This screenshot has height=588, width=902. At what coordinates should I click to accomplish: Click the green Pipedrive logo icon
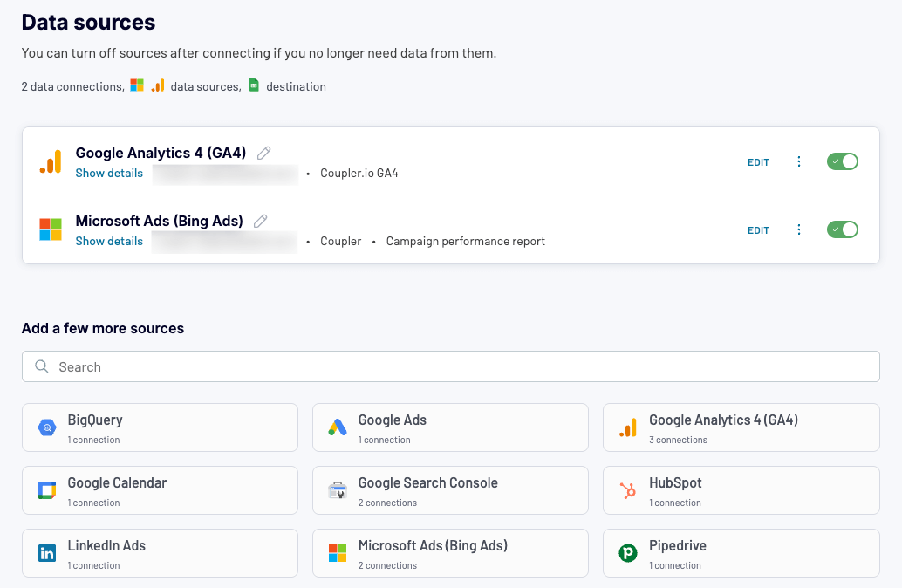click(x=628, y=553)
